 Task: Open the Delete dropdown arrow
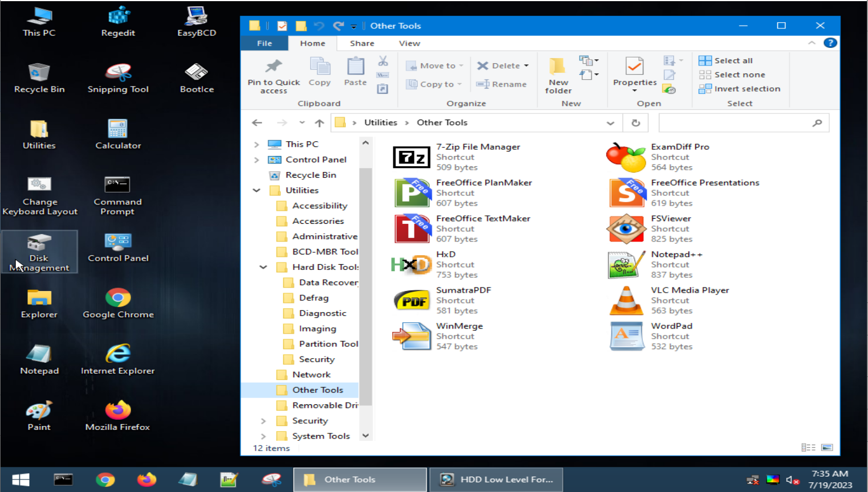(x=526, y=65)
